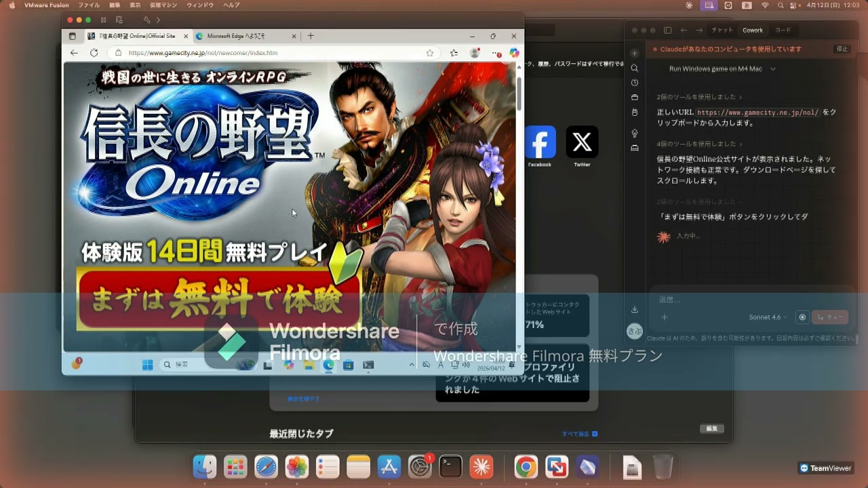Open Claude app from the Dock
The width and height of the screenshot is (868, 488).
(482, 466)
